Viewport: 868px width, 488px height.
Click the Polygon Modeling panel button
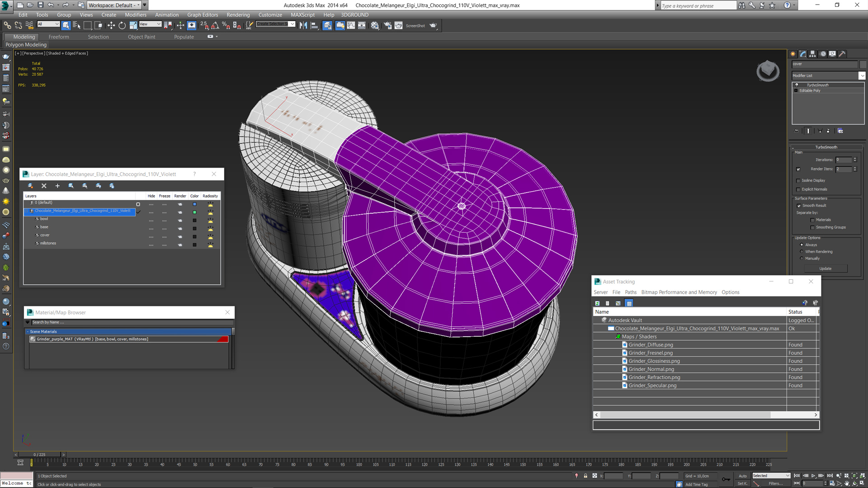[26, 45]
